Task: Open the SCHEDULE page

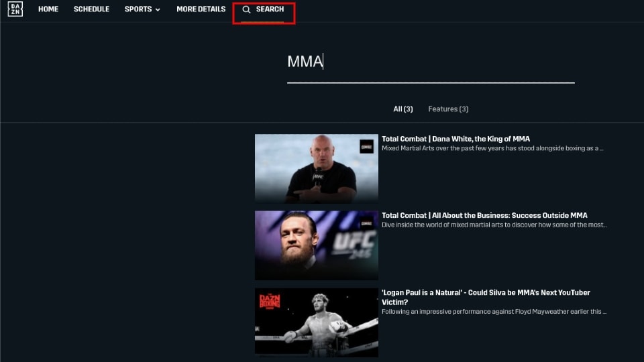Action: click(91, 9)
